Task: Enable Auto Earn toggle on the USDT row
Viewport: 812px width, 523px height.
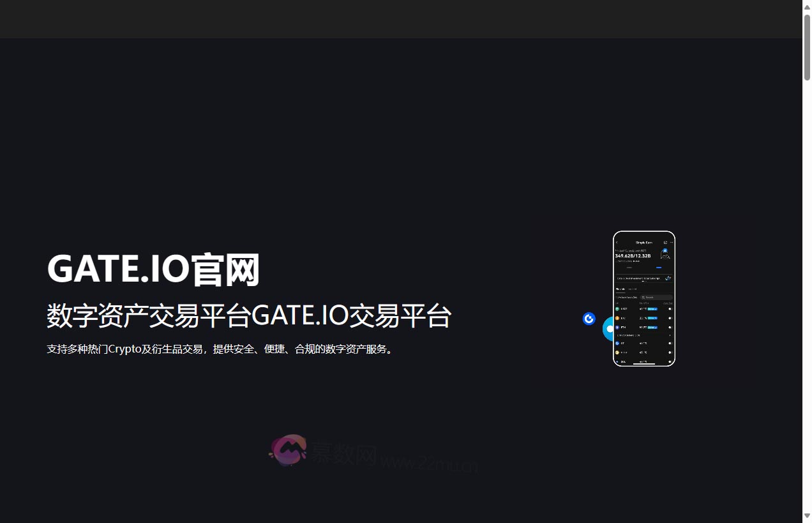Action: (x=669, y=308)
